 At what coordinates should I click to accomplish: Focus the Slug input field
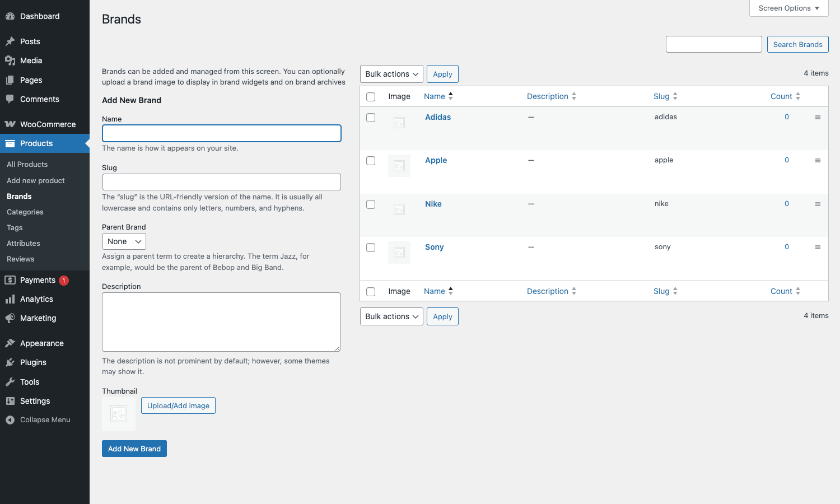click(x=222, y=182)
